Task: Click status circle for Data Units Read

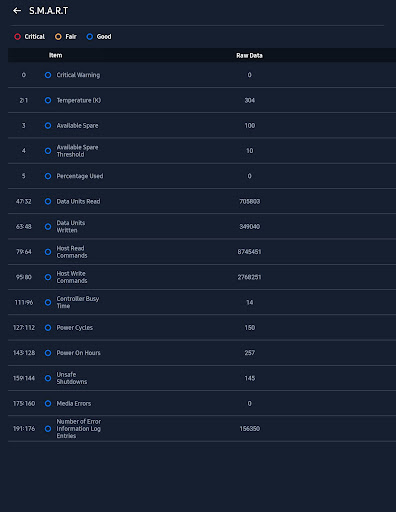Action: click(48, 201)
